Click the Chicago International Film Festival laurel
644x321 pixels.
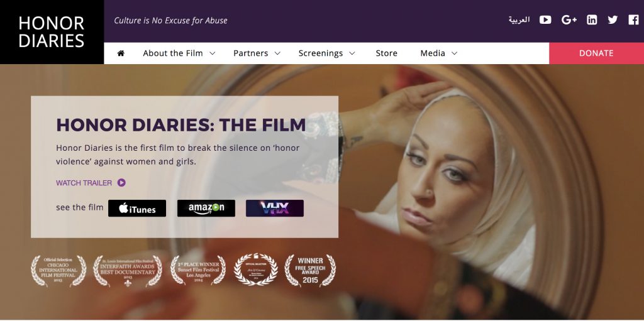tap(58, 271)
